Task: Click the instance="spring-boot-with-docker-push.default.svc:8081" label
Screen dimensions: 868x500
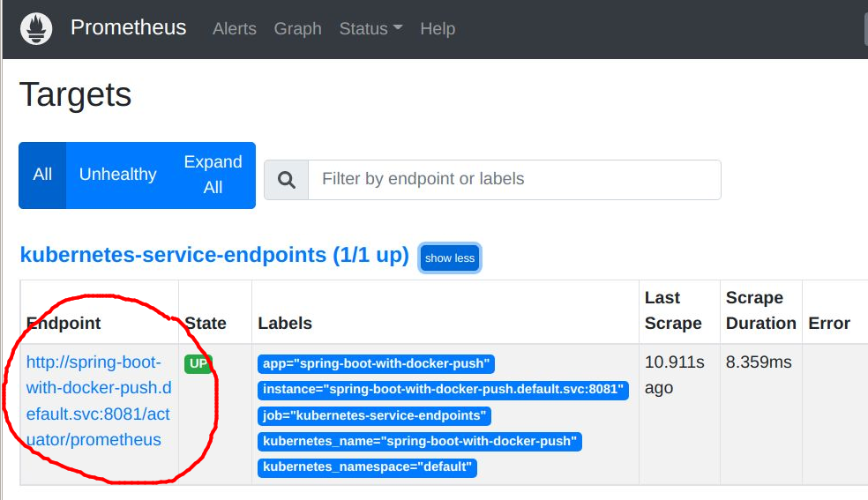Action: pos(443,390)
